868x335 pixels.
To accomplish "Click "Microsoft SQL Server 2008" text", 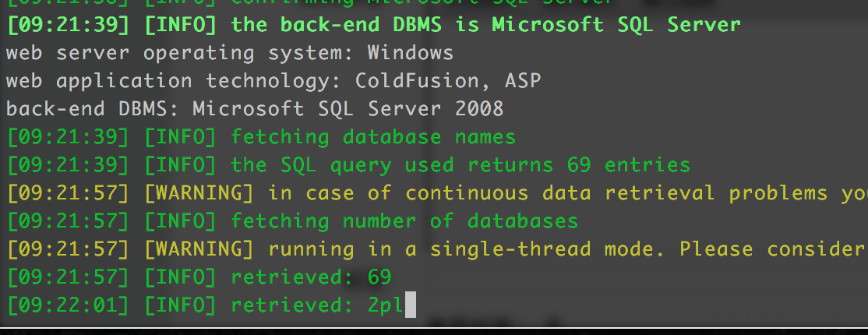I will tap(348, 108).
